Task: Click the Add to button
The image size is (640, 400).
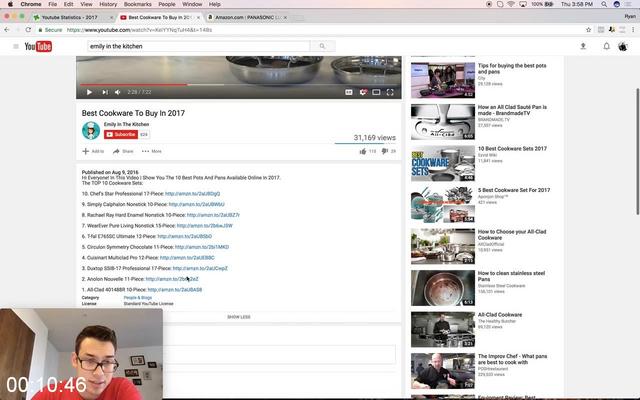Action: 93,151
